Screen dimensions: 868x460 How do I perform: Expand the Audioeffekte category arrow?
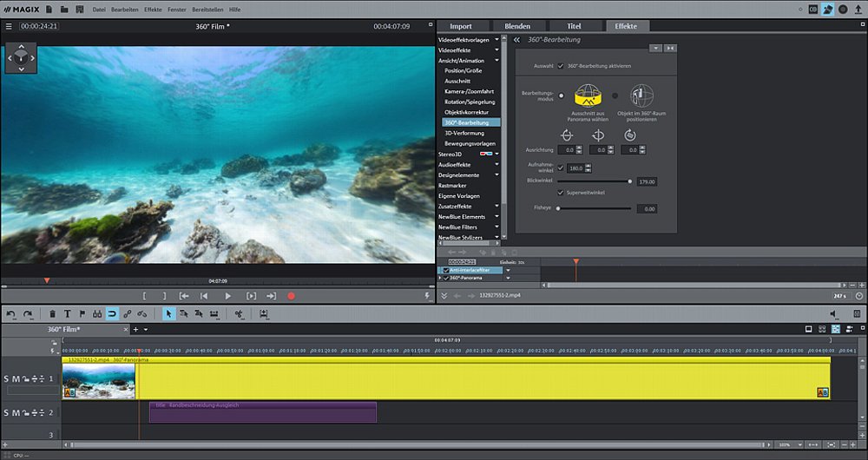tap(497, 165)
